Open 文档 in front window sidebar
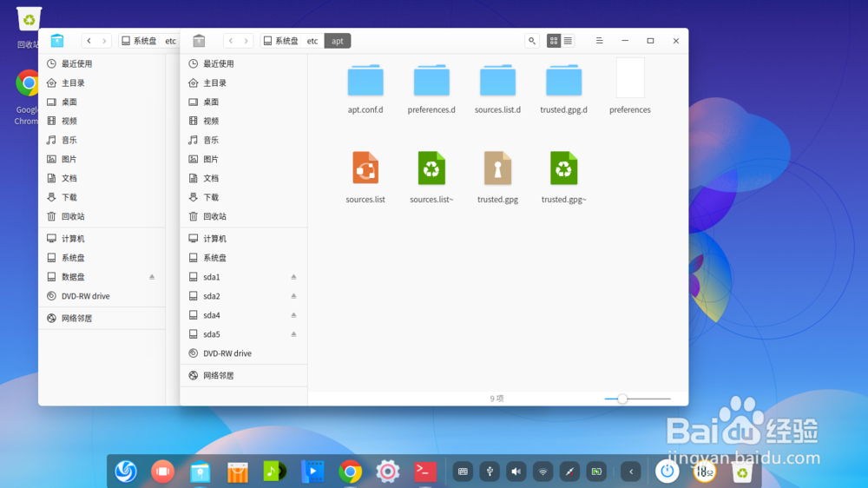The image size is (868, 488). coord(244,178)
